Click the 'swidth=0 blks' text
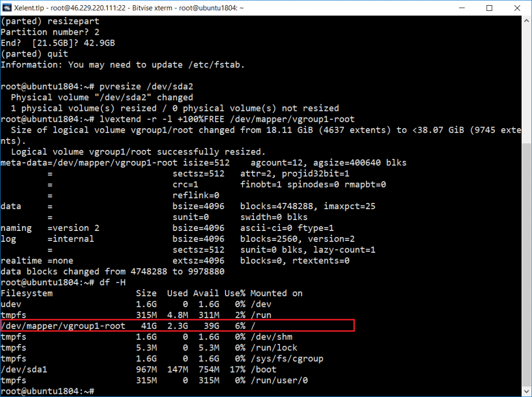The height and width of the screenshot is (397, 532). [274, 217]
